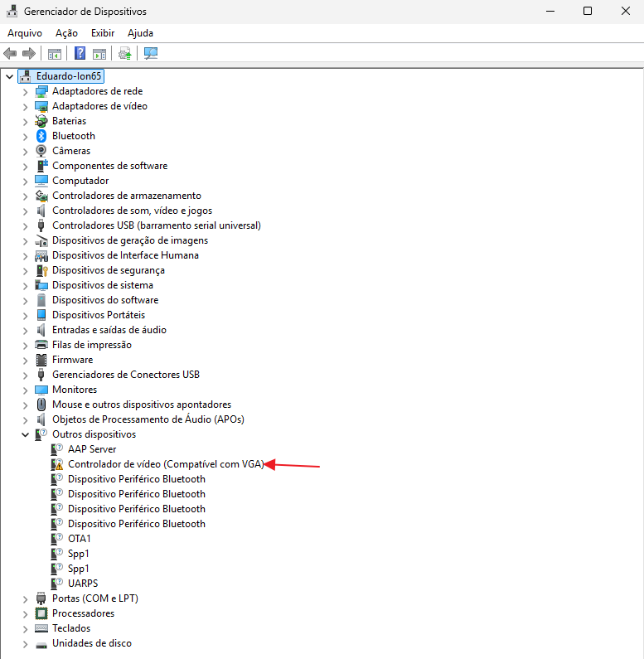Collapse the Eduardo-Ion65 root node

tap(9, 76)
